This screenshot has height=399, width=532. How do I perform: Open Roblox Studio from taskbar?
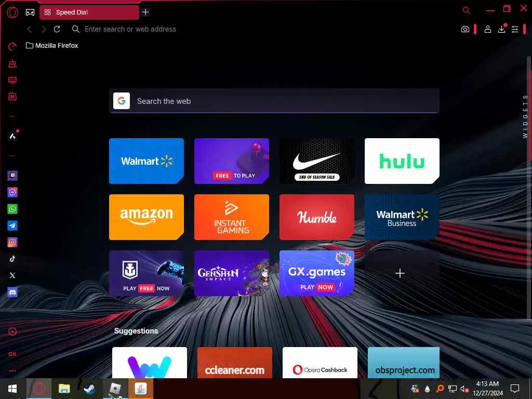(115, 389)
